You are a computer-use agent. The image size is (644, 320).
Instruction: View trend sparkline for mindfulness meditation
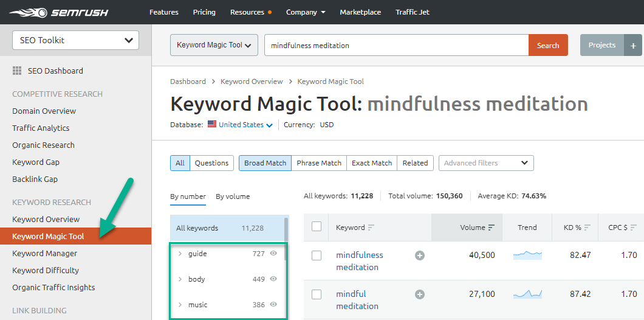point(527,256)
